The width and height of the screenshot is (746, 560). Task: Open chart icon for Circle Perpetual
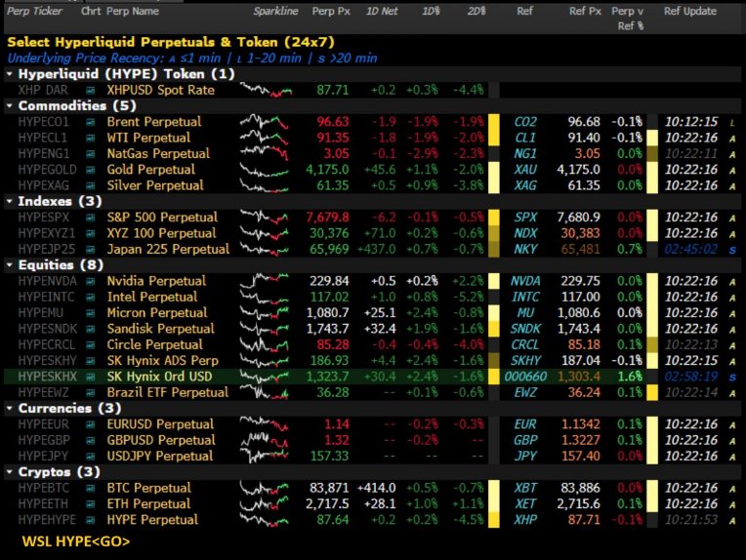click(x=91, y=345)
